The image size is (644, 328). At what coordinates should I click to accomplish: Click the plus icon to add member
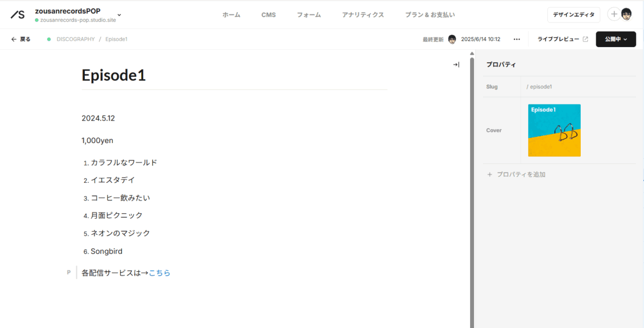pos(614,14)
